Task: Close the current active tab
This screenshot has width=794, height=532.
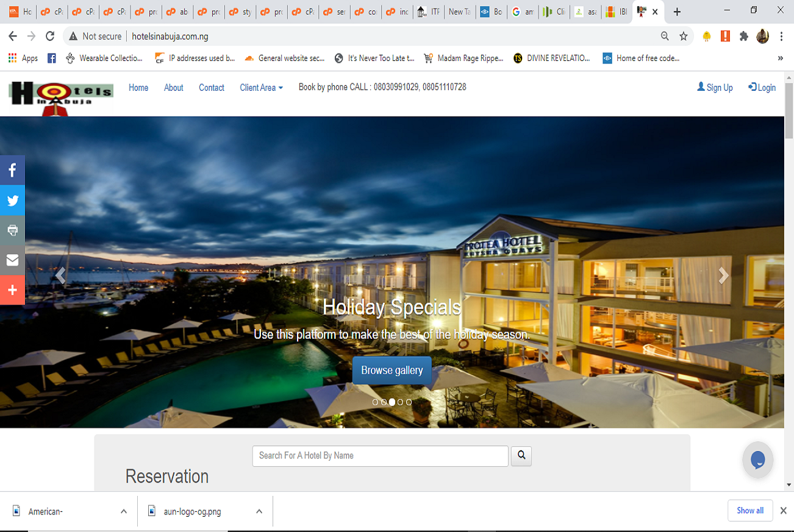Action: pos(655,12)
